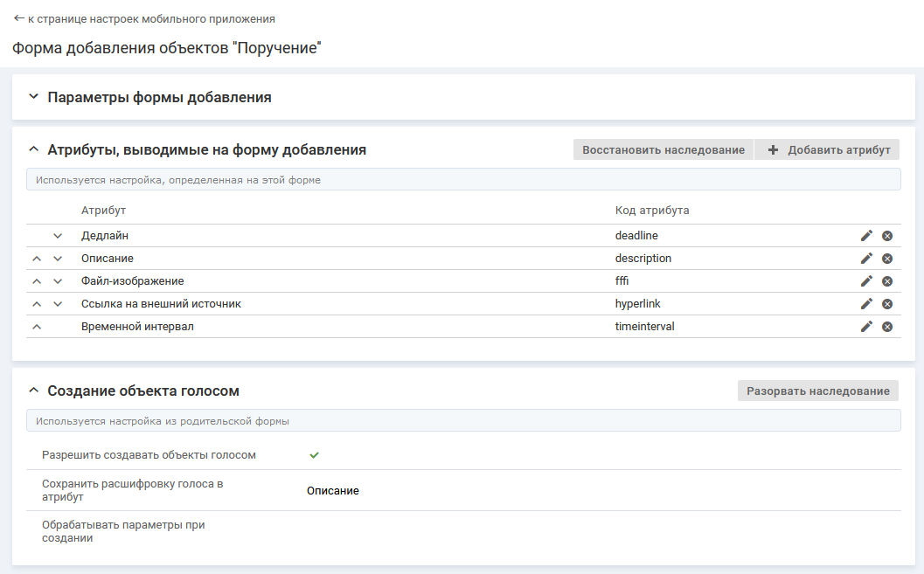Move Дедлайн attribute down

click(58, 236)
